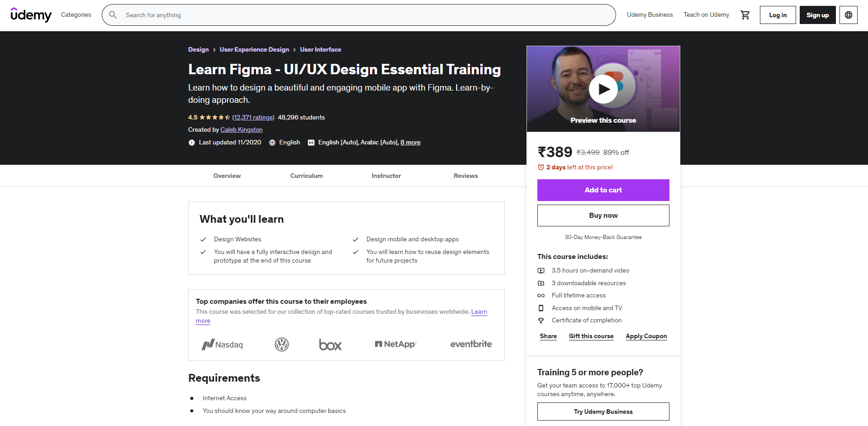Click the Last updated badge icon
This screenshot has width=868, height=426.
pos(192,143)
